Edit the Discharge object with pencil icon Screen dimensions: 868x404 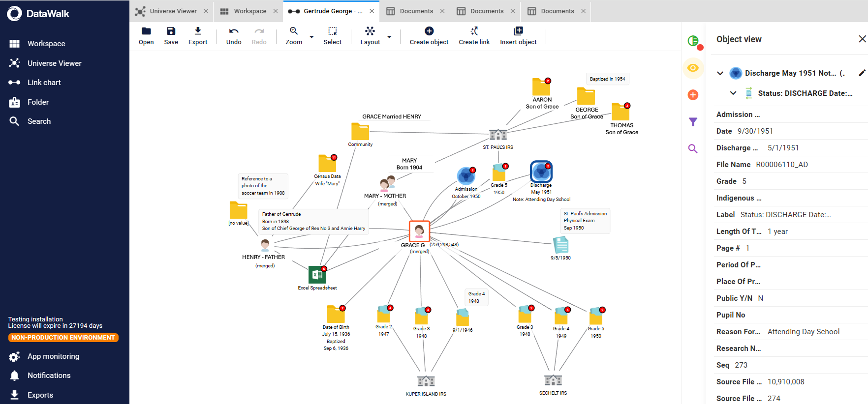tap(862, 73)
